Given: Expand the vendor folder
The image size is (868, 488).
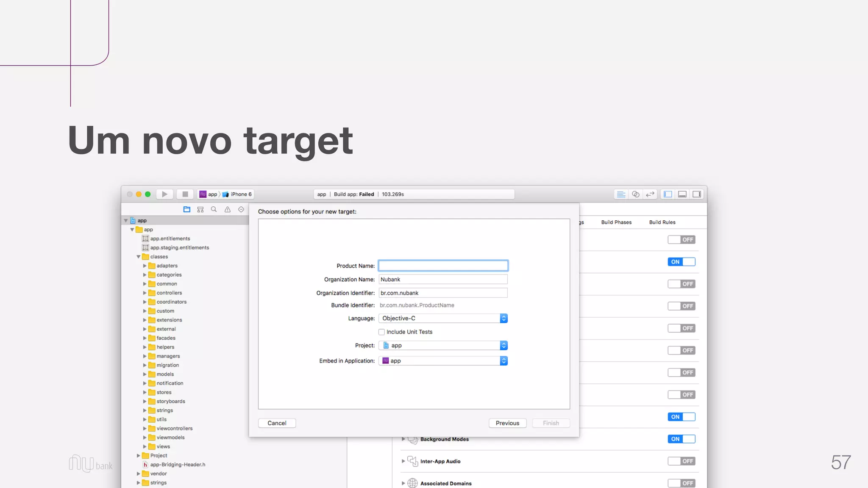Looking at the screenshot, I should (x=138, y=474).
